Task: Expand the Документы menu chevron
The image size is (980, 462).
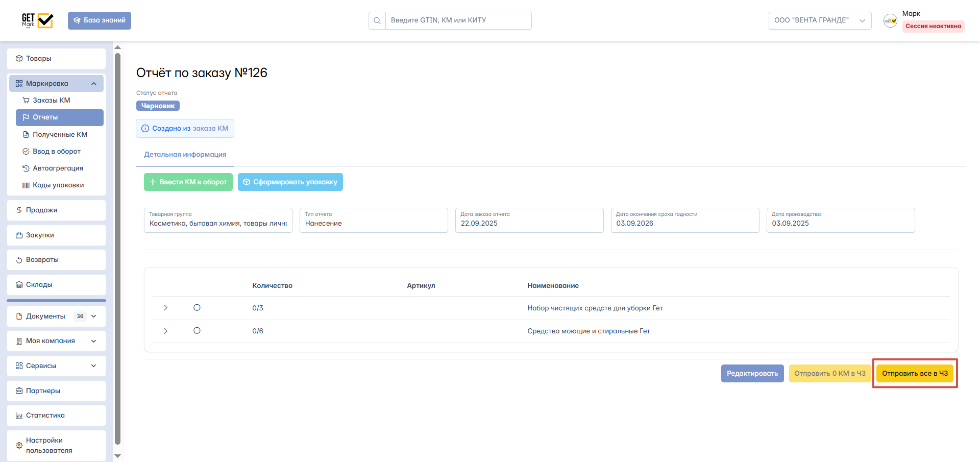Action: tap(94, 317)
